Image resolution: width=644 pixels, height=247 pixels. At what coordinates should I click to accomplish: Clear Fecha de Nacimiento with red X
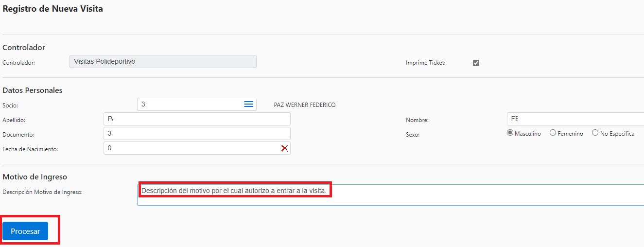pos(284,148)
